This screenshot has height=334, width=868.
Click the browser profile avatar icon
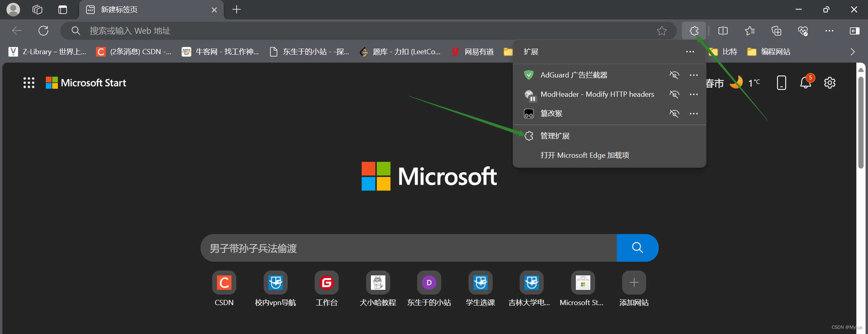click(13, 10)
